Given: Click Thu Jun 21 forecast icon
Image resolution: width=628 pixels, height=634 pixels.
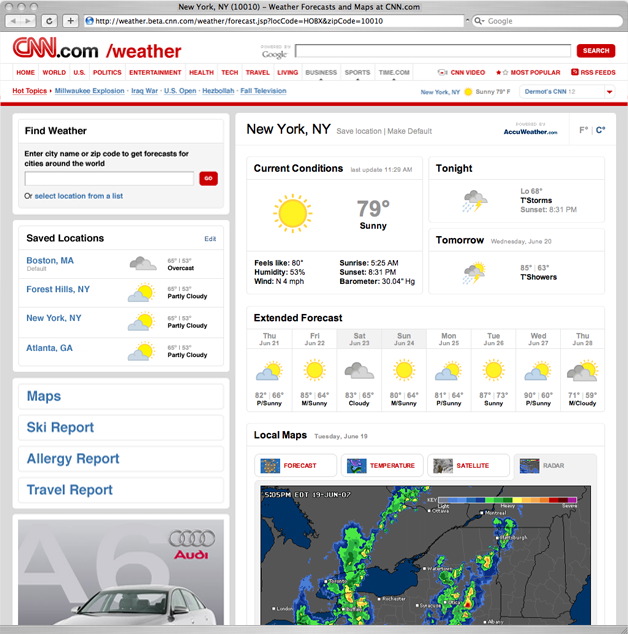Looking at the screenshot, I should [x=269, y=371].
